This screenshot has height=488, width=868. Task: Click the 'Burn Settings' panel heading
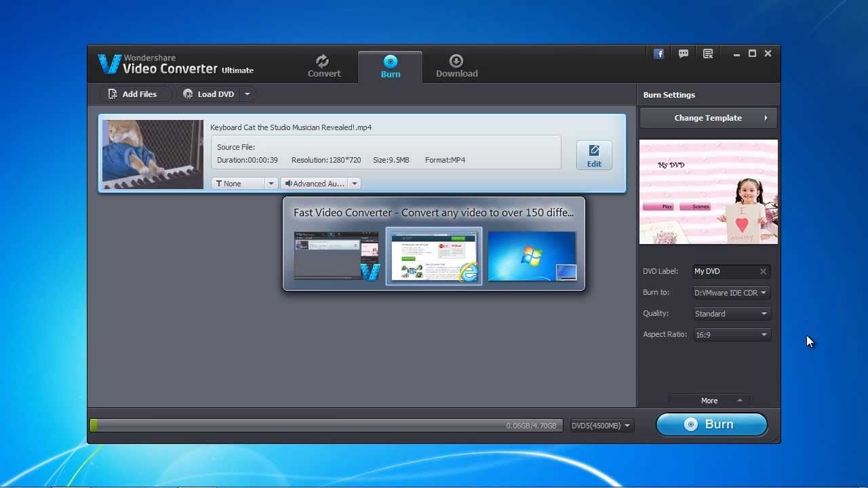pyautogui.click(x=669, y=95)
